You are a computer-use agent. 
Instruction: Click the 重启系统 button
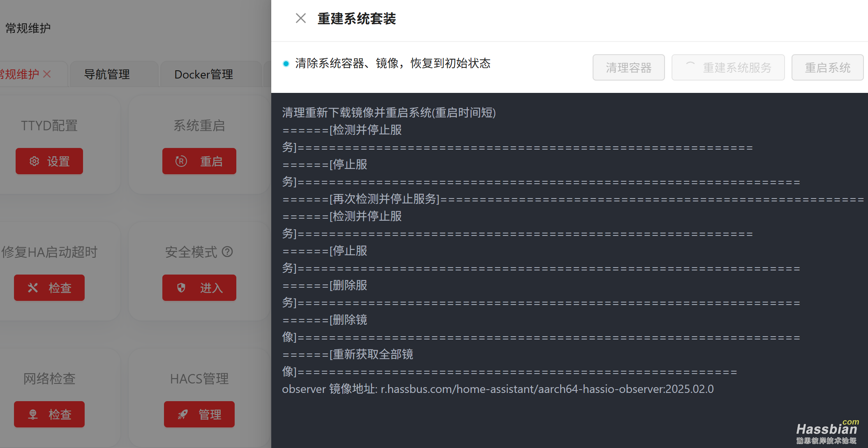(x=827, y=67)
